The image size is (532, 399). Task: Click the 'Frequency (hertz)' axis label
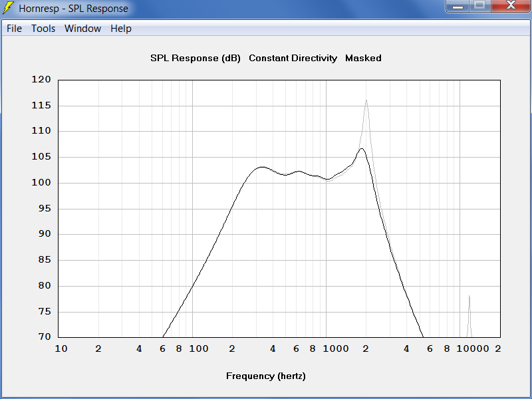pyautogui.click(x=266, y=376)
